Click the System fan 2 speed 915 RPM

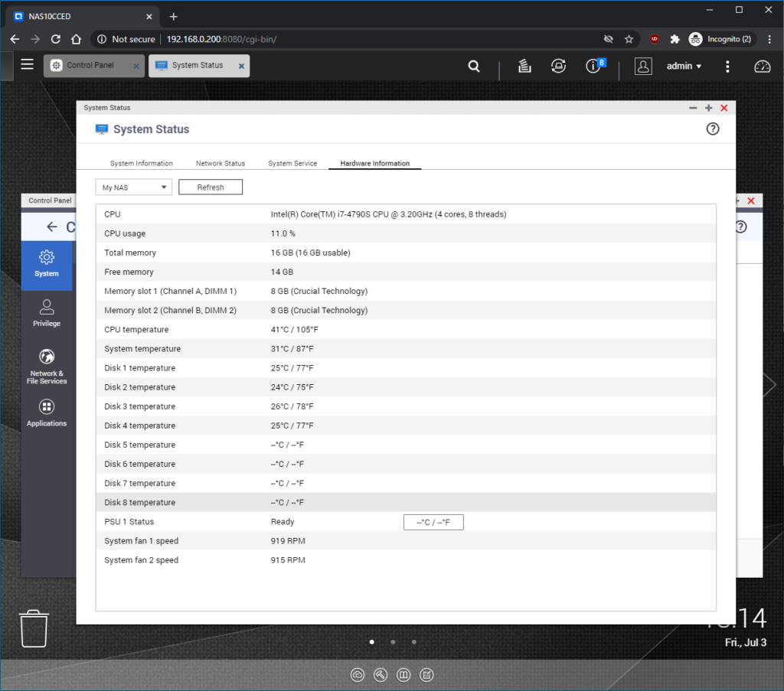[288, 560]
